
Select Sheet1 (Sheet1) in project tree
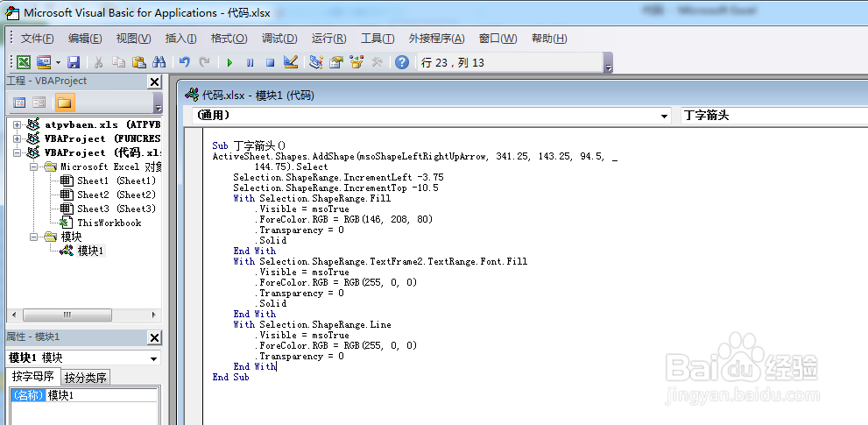pos(116,181)
